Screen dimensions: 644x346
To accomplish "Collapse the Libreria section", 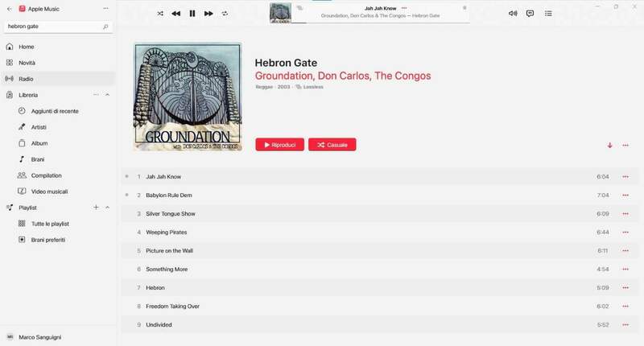I will pyautogui.click(x=107, y=95).
